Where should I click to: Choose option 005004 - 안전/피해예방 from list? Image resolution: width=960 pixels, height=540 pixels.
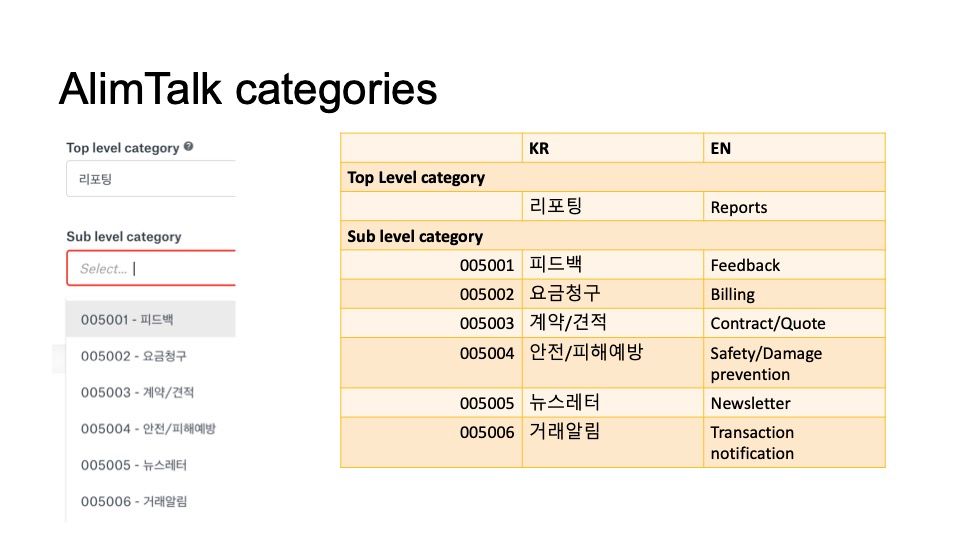[x=151, y=429]
